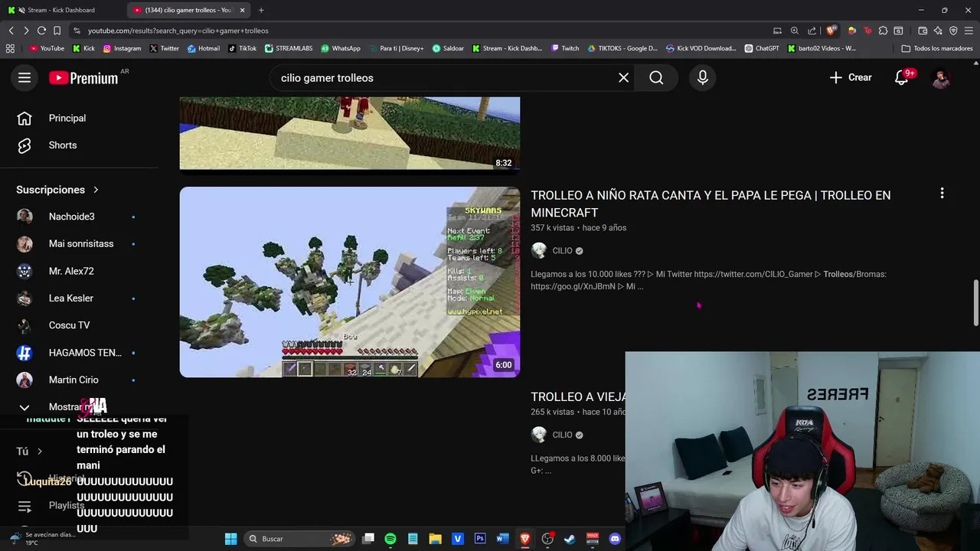Open Word from the taskbar
The width and height of the screenshot is (980, 551).
click(502, 539)
